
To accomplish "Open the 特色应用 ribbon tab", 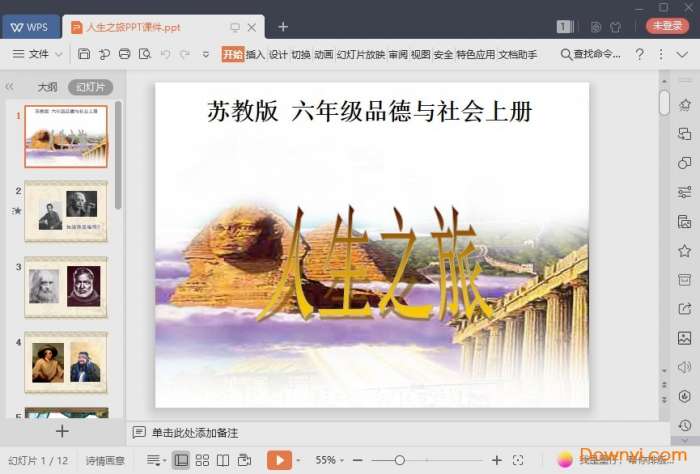I will (x=475, y=54).
